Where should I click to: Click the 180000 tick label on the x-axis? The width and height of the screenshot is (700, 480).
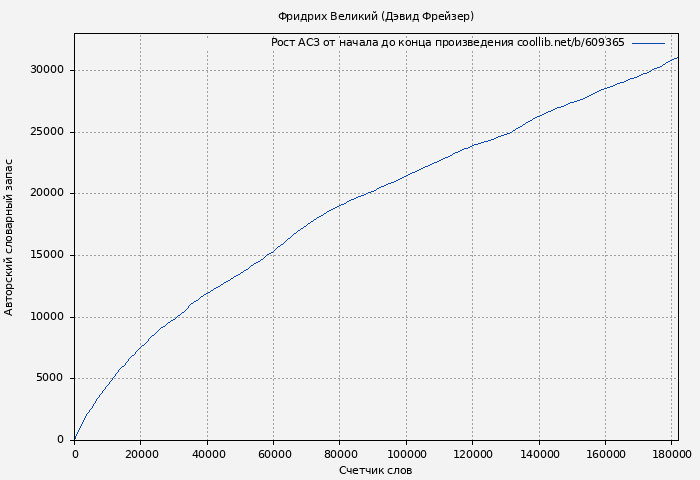671,454
